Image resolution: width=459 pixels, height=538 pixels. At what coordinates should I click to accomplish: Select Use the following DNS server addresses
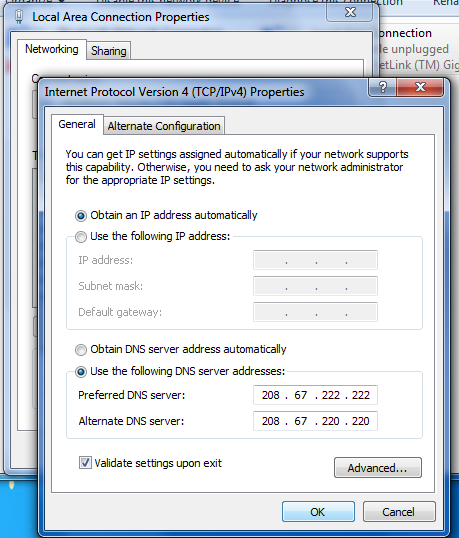coord(81,372)
